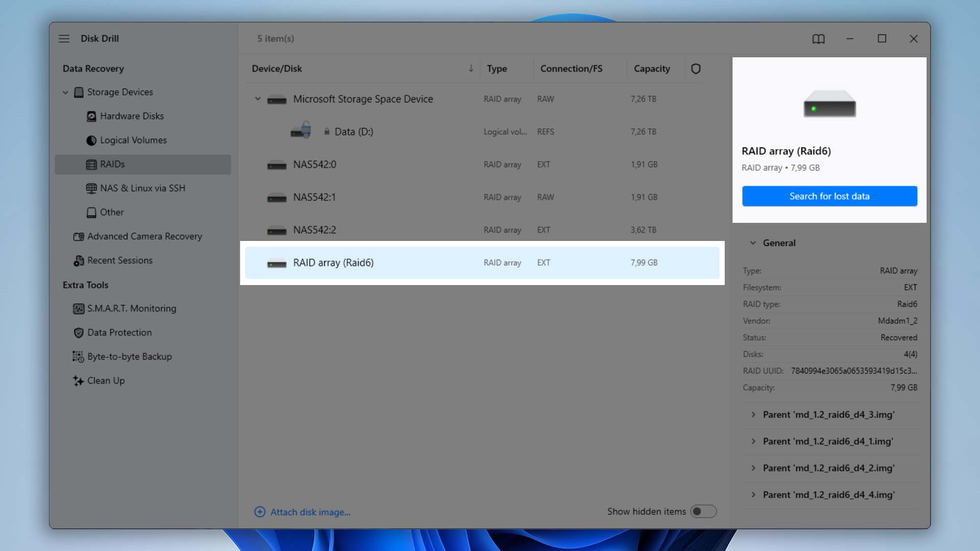Open NAS & Linux via SSH
The image size is (980, 551).
[x=143, y=188]
